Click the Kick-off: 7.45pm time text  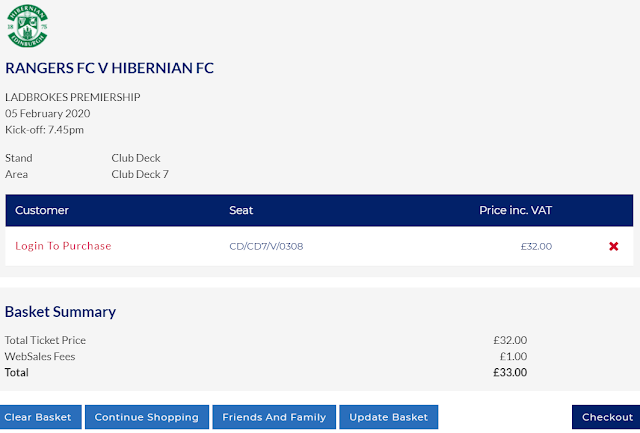45,129
